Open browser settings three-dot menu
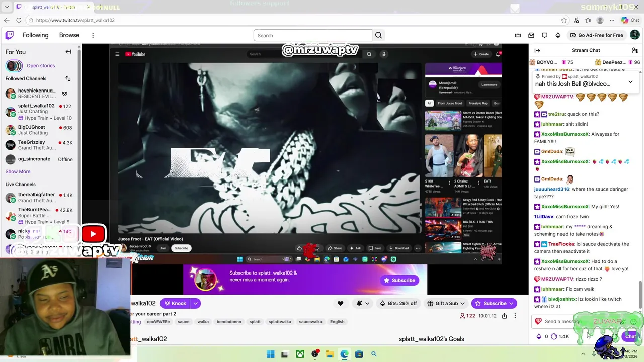This screenshot has width=644, height=362. click(612, 20)
